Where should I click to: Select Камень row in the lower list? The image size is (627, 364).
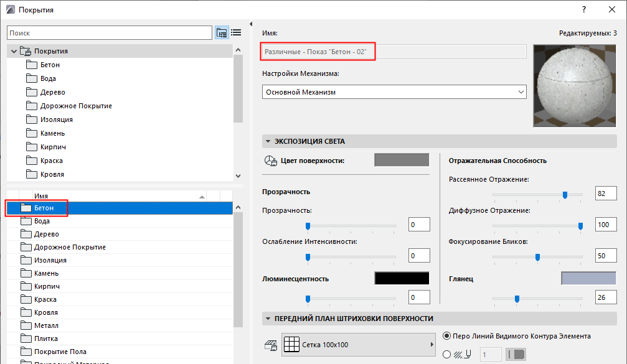click(x=120, y=273)
